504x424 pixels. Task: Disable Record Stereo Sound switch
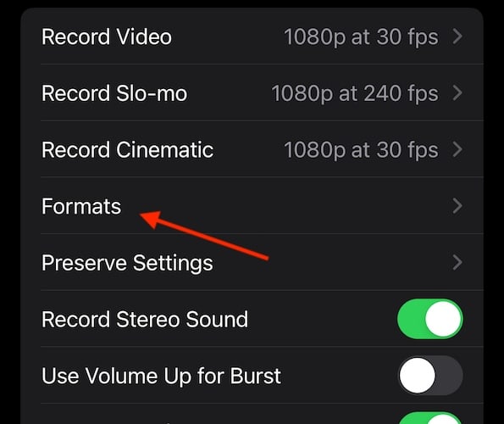click(x=430, y=319)
